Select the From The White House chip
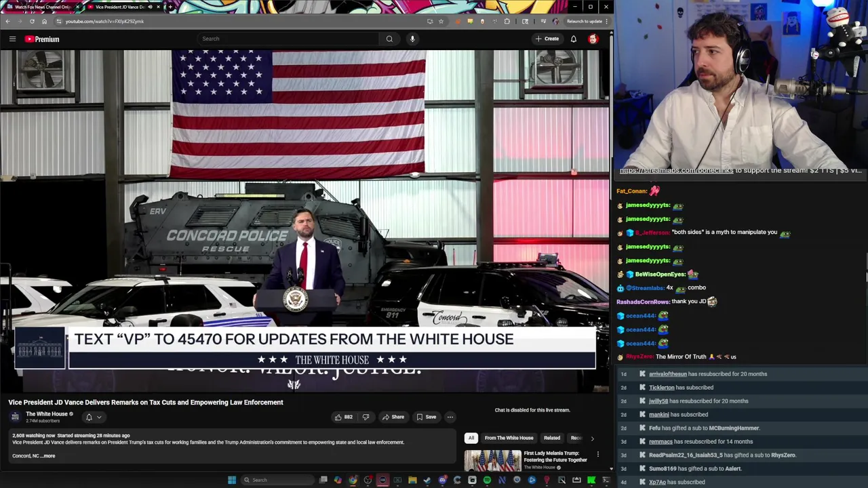 tap(509, 438)
